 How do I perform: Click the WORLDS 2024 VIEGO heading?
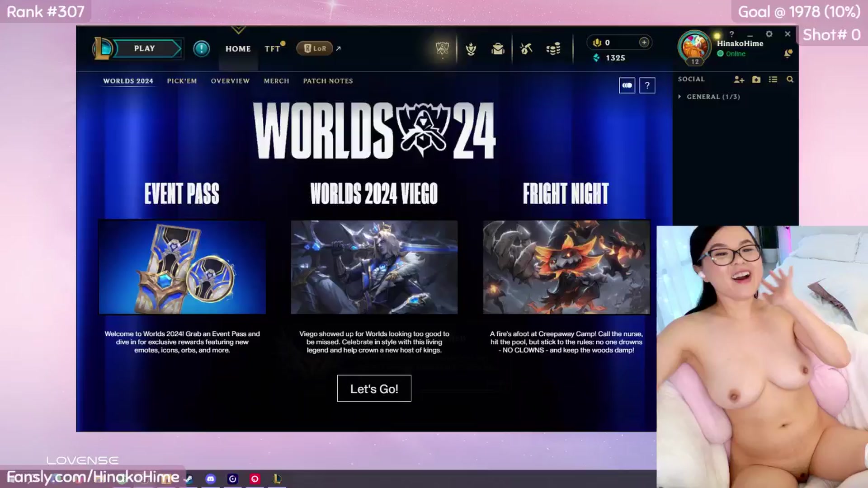374,194
